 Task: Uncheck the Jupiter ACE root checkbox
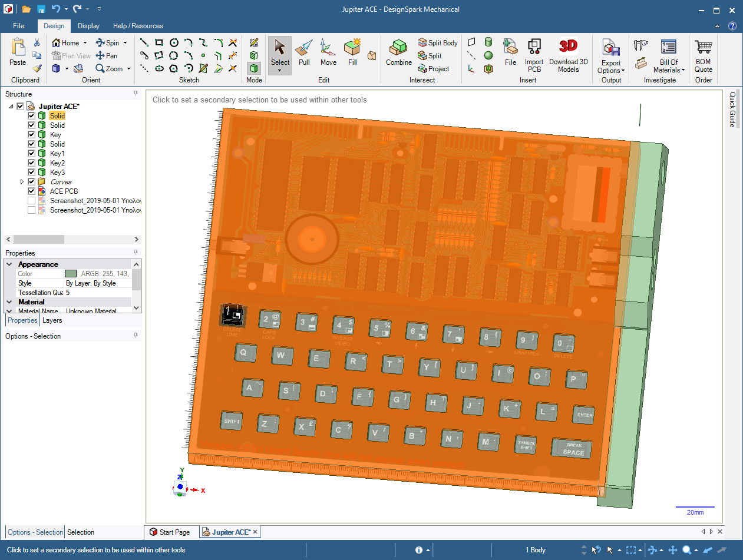(x=21, y=106)
